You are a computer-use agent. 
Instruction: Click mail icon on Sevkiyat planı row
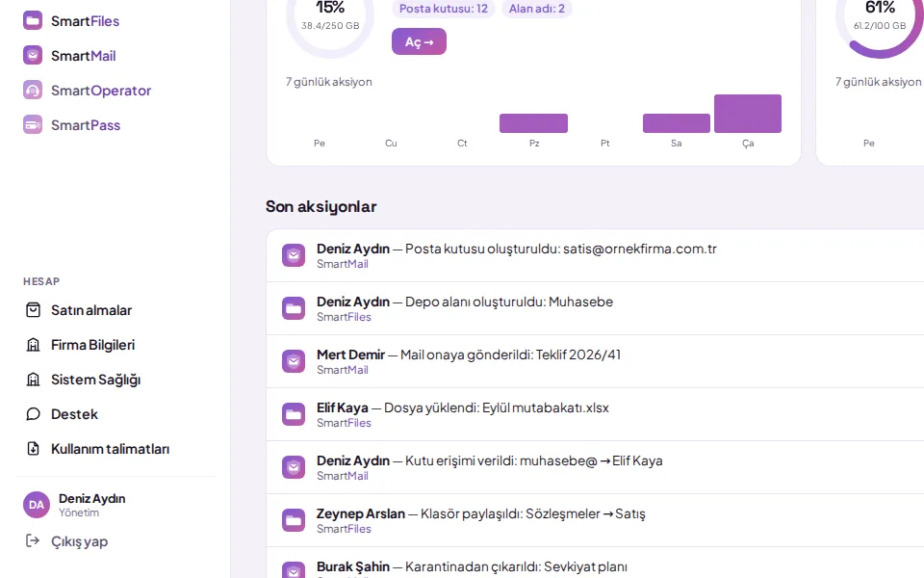pos(294,569)
